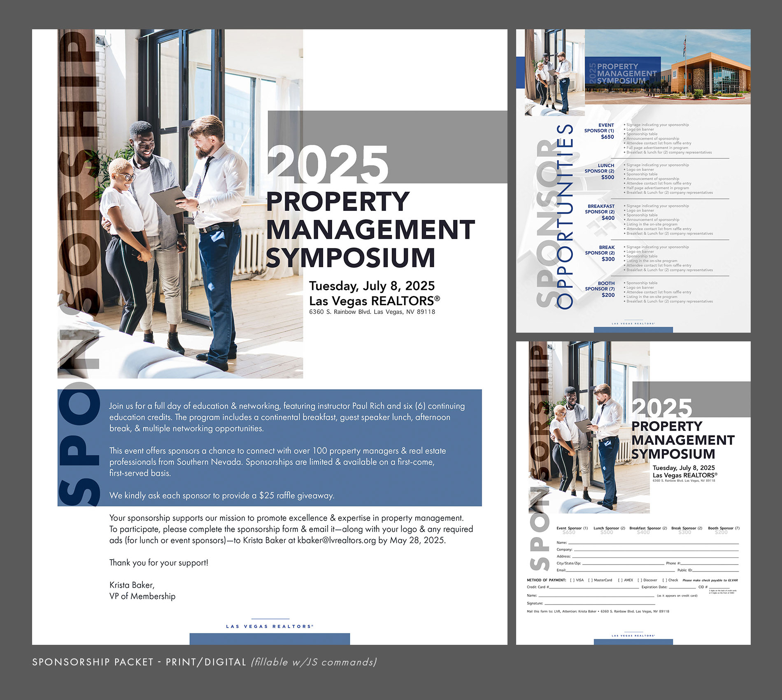Select Breakfast Sponsor (2) option on the form
This screenshot has width=782, height=700.
648,528
